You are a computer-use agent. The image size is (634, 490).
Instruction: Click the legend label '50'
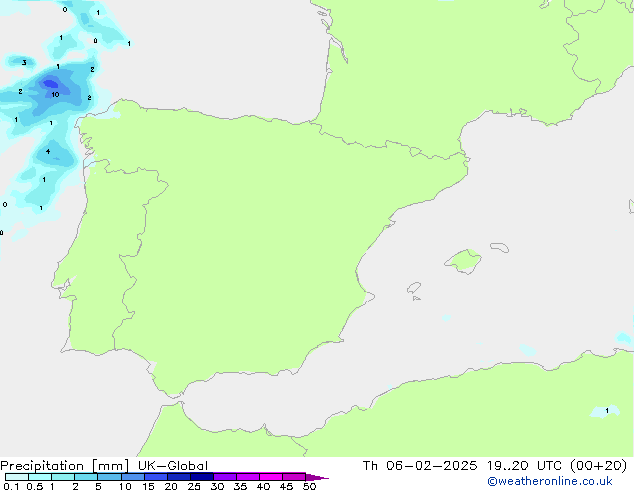tap(309, 486)
